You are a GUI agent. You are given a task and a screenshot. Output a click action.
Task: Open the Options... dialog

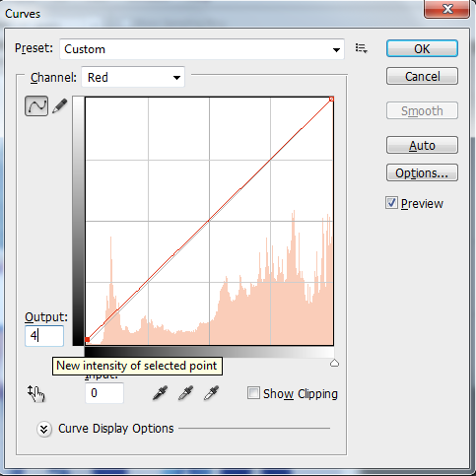422,172
